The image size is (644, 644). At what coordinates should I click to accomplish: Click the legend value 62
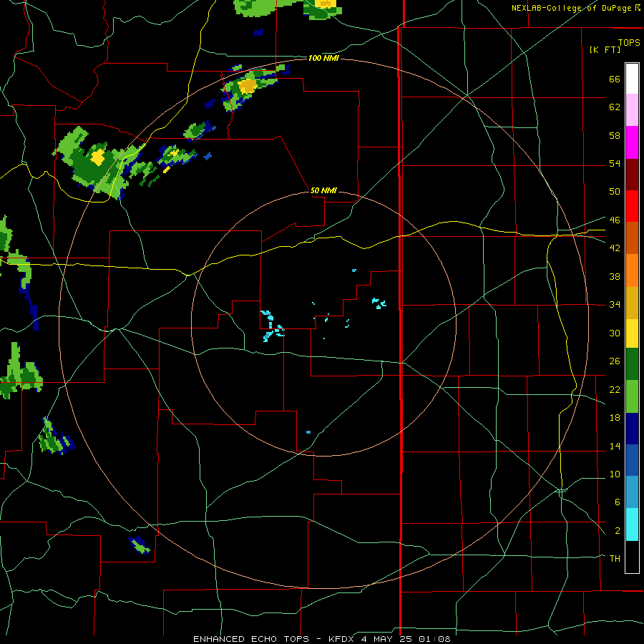tap(615, 107)
